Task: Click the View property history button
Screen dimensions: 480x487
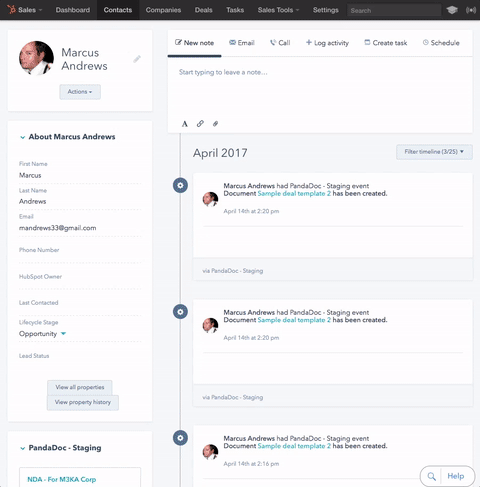Action: (83, 402)
